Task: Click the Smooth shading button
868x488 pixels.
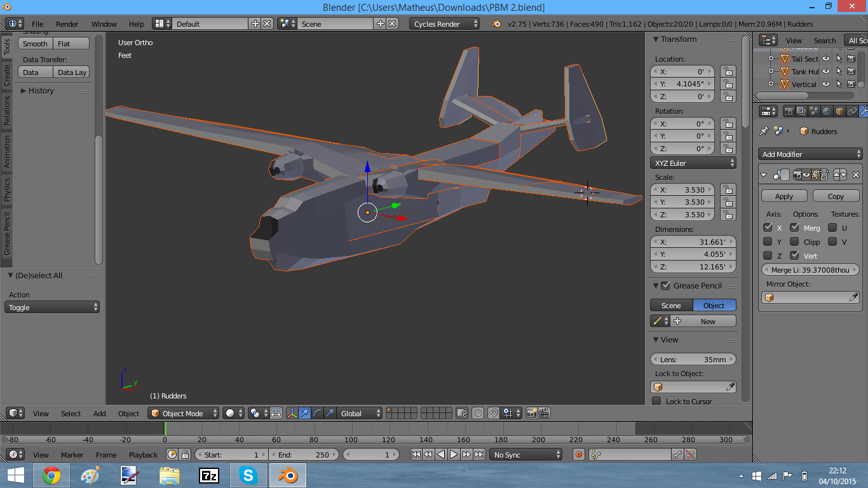Action: click(x=36, y=44)
